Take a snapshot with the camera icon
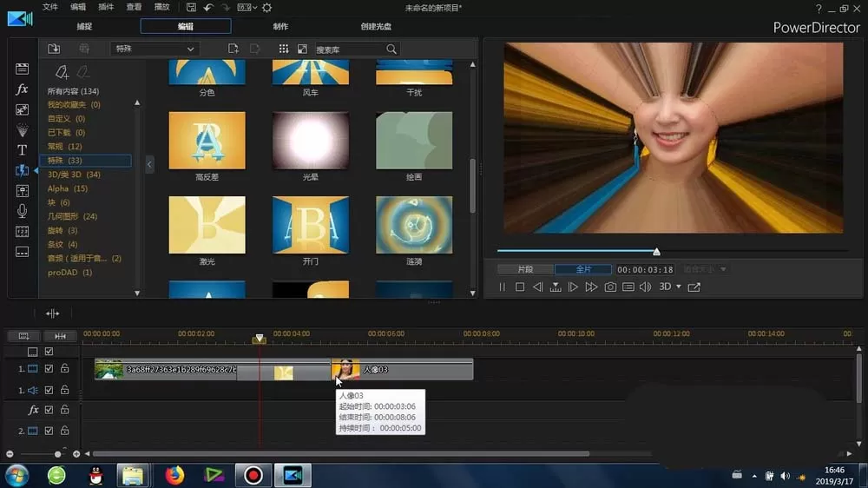The image size is (868, 488). click(x=610, y=287)
